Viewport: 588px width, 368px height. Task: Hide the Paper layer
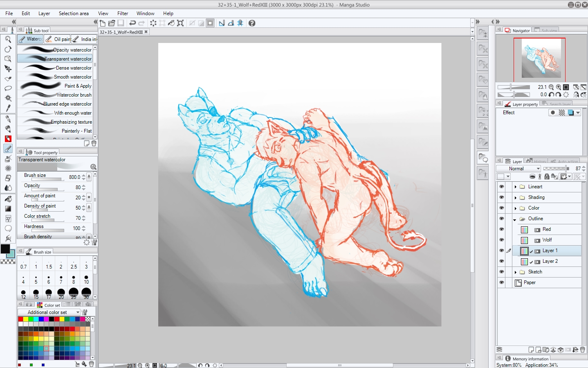(502, 282)
